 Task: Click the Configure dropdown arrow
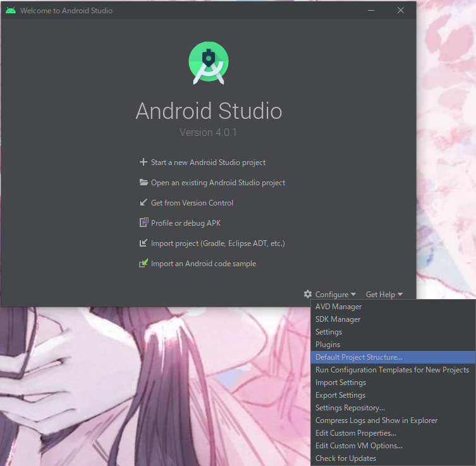click(353, 295)
